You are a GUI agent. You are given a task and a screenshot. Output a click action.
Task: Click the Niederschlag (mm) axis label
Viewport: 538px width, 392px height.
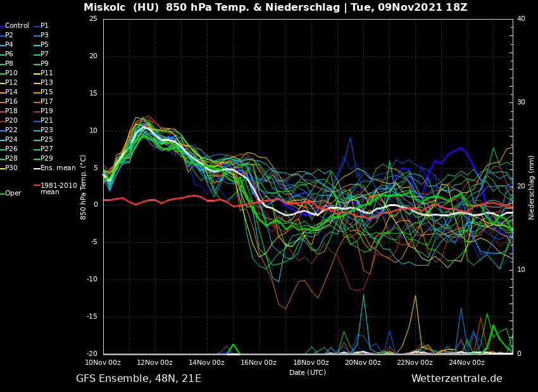coord(532,187)
